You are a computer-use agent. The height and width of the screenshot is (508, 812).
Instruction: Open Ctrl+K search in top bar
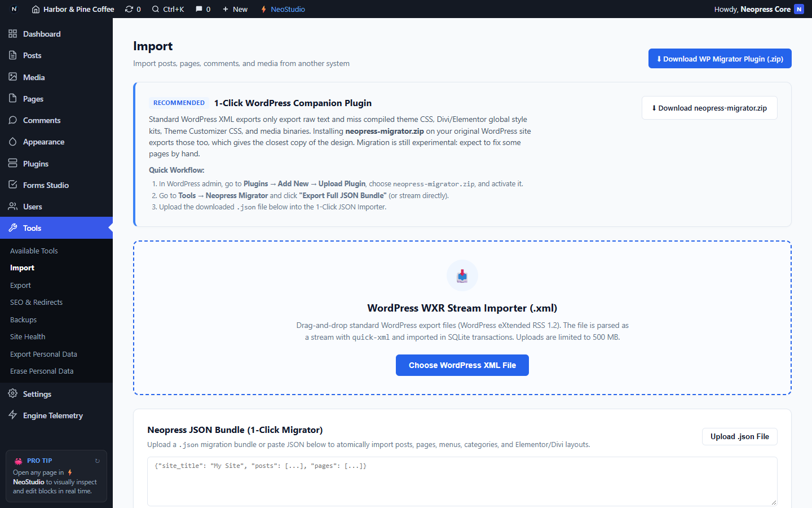point(168,9)
